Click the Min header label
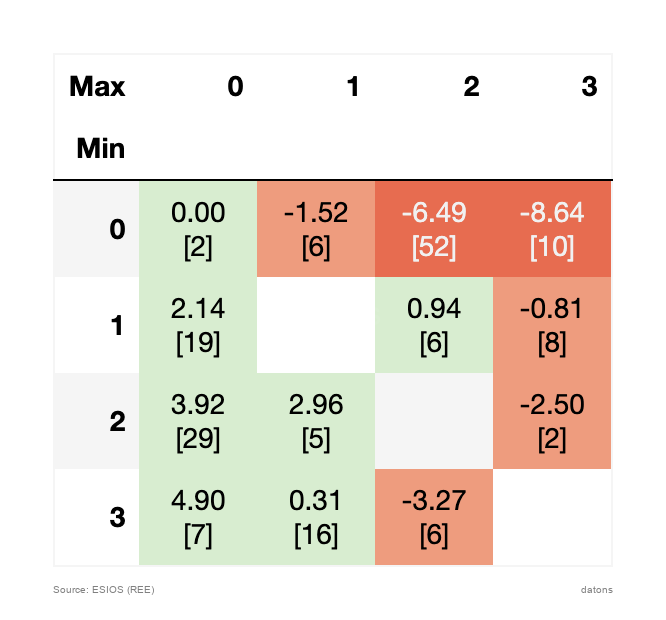666x620 pixels. coord(101,149)
